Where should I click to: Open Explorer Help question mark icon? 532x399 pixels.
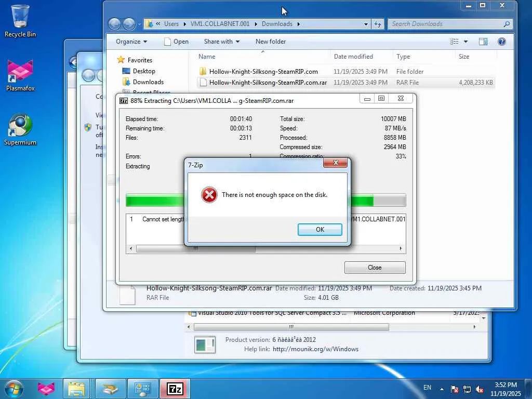pos(501,42)
